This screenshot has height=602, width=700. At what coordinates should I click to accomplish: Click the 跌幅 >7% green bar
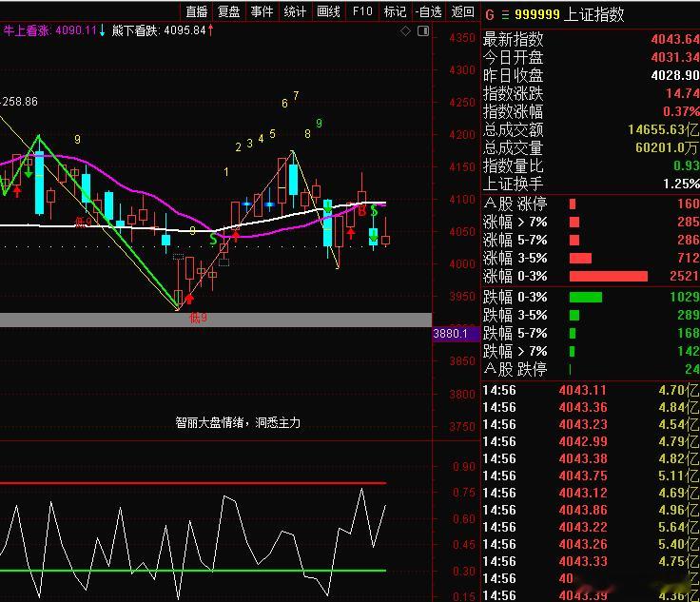[573, 351]
